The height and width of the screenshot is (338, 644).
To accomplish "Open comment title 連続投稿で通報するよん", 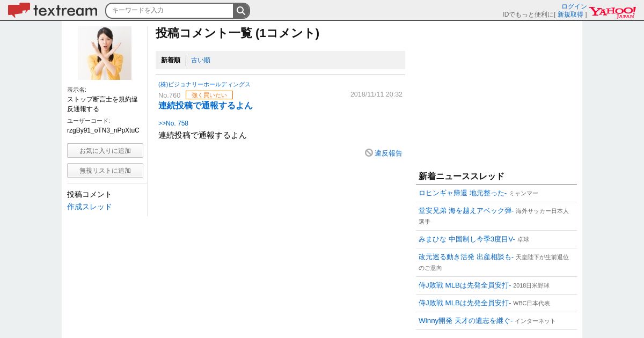I will click(x=206, y=106).
